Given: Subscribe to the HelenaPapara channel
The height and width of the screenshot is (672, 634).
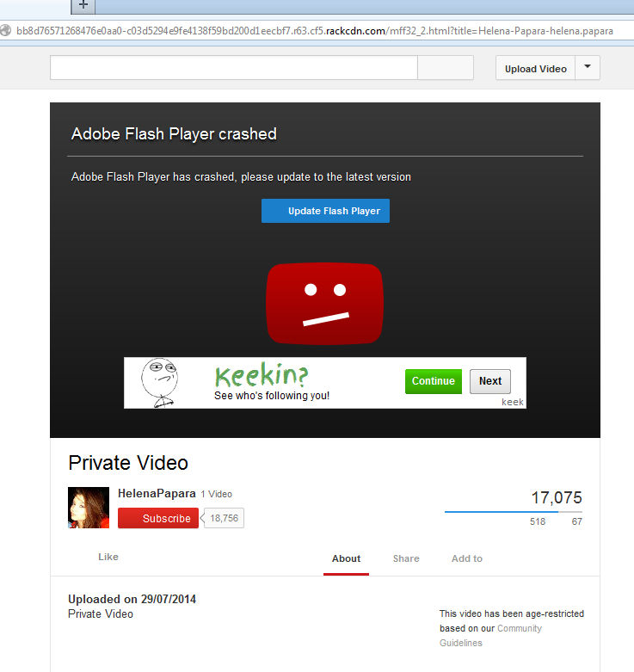Looking at the screenshot, I should click(x=158, y=518).
